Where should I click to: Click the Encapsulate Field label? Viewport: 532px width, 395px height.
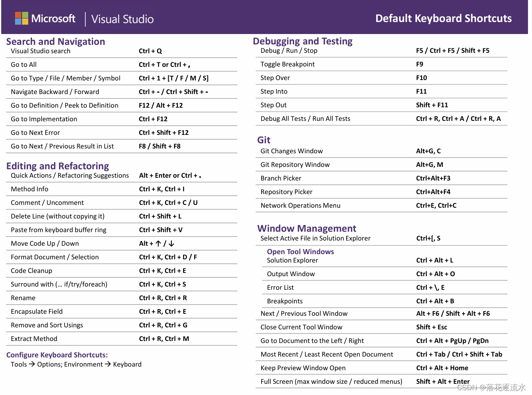[37, 312]
